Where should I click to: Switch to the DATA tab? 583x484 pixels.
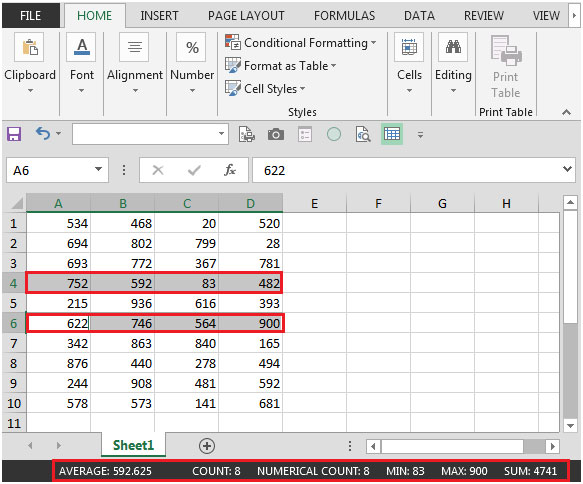click(x=419, y=16)
